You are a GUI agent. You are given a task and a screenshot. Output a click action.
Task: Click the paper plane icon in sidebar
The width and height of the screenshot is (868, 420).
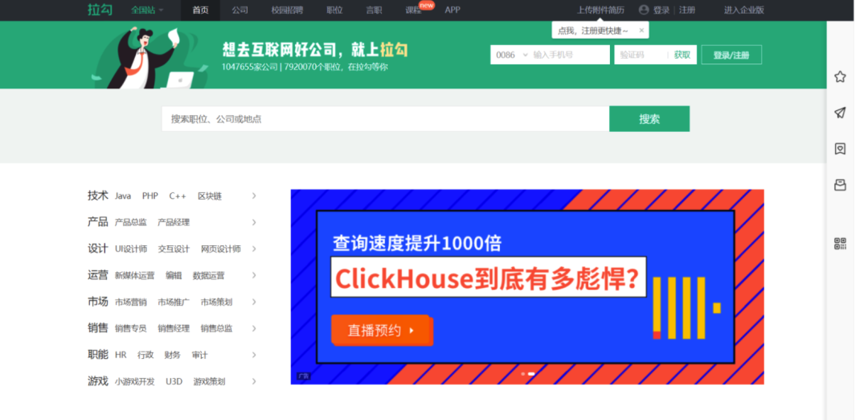tap(840, 113)
